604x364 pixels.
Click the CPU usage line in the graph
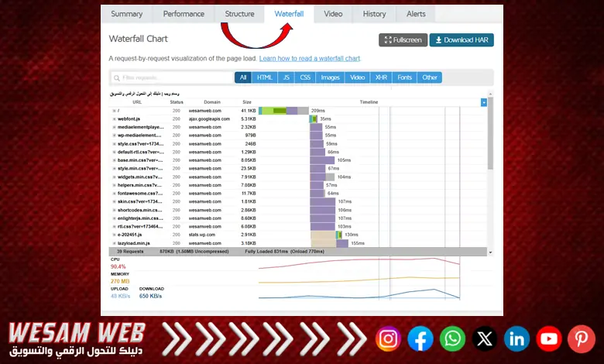(359, 262)
